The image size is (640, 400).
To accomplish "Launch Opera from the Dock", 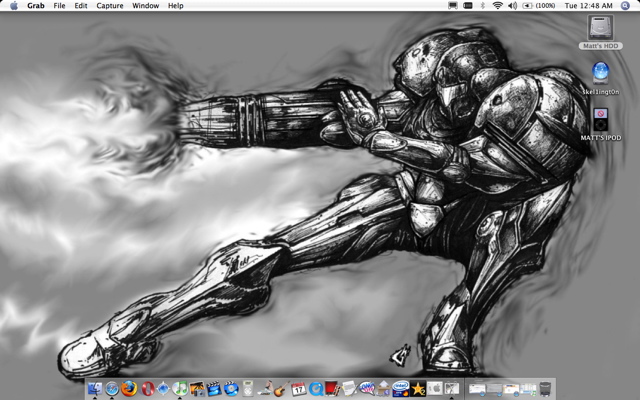I will click(x=147, y=388).
